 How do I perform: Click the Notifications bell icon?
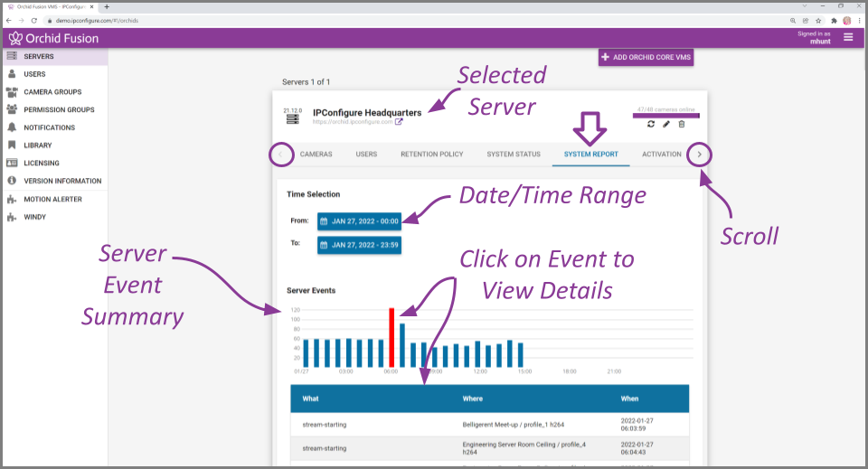click(x=12, y=127)
